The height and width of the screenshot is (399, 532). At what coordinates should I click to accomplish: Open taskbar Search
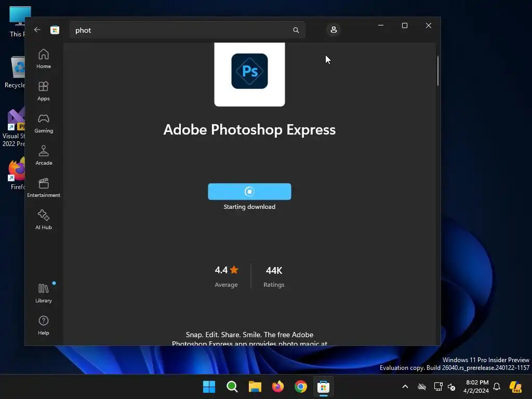pyautogui.click(x=232, y=387)
